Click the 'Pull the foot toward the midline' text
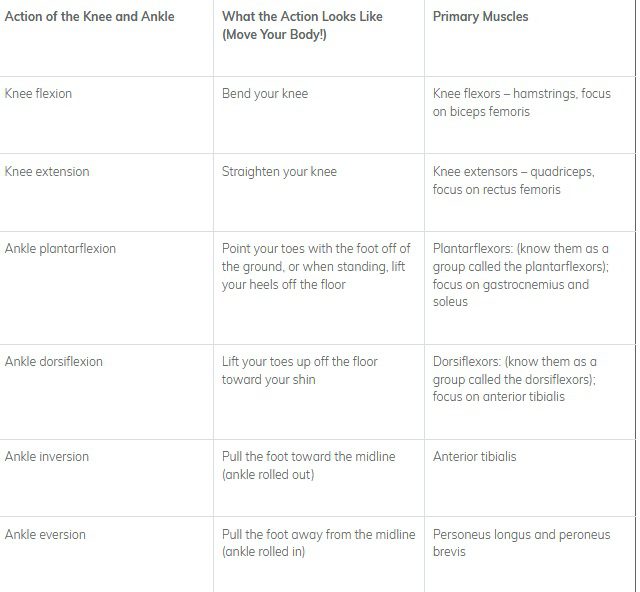The width and height of the screenshot is (640, 592). [x=308, y=465]
